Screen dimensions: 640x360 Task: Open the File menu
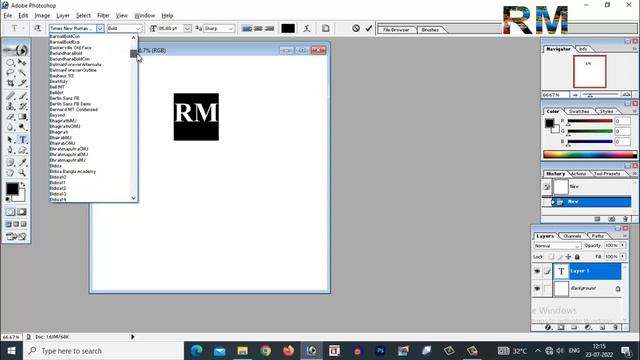pyautogui.click(x=8, y=16)
